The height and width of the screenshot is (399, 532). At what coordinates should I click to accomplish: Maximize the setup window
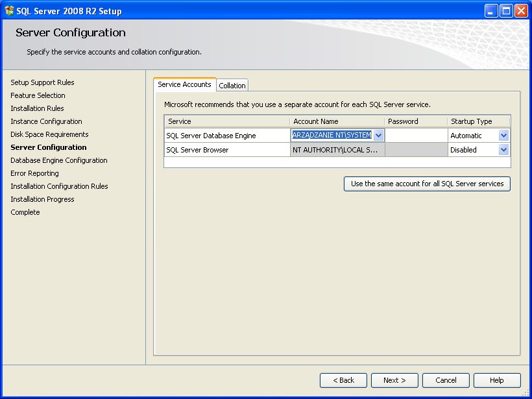506,11
